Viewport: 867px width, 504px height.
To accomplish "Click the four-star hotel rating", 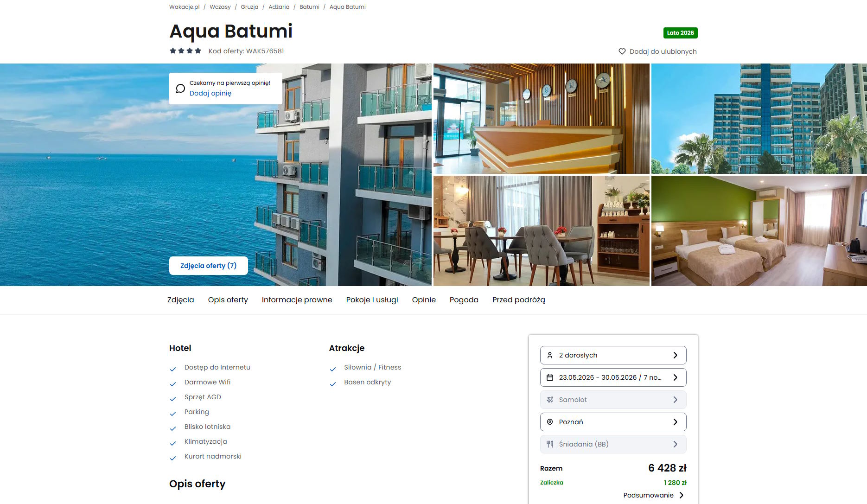I will point(185,51).
